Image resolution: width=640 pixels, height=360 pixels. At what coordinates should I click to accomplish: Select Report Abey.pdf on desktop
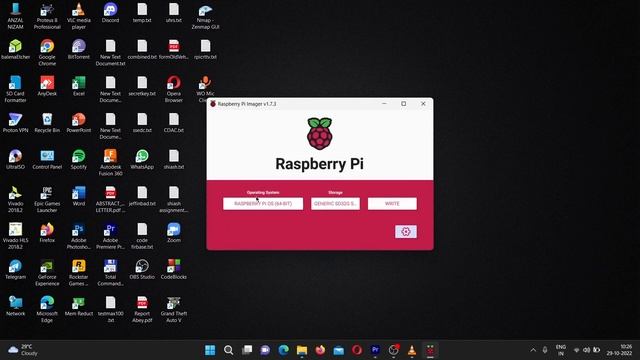(142, 309)
